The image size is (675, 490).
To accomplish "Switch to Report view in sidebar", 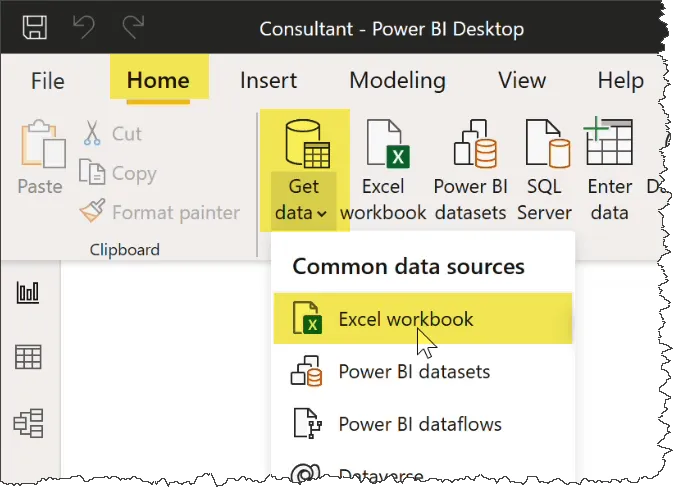I will tap(28, 292).
